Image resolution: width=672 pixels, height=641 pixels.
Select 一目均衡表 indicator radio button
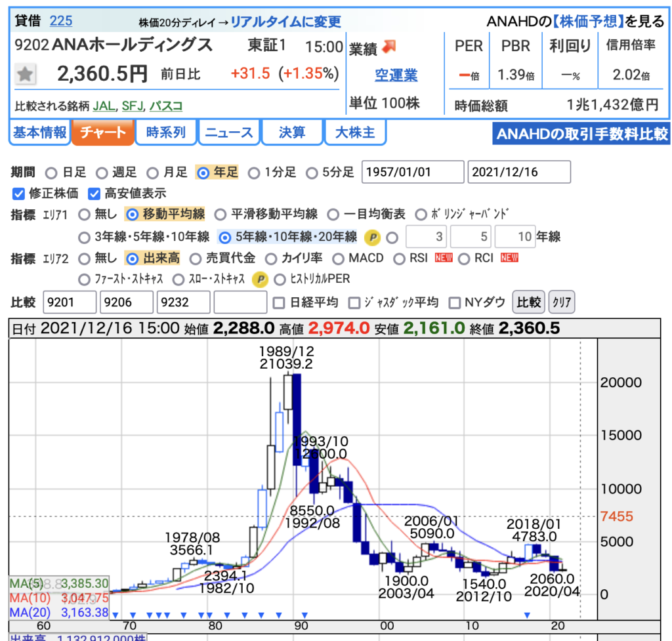pyautogui.click(x=333, y=215)
